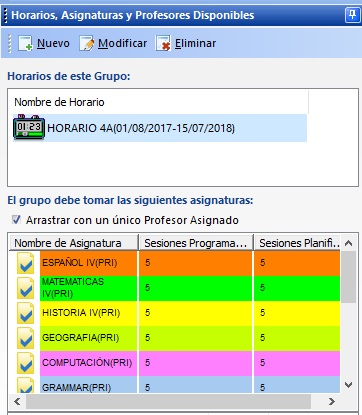Screen dimensions: 362x415
Task: Click the subject list scroll up arrow
Action: (x=348, y=243)
